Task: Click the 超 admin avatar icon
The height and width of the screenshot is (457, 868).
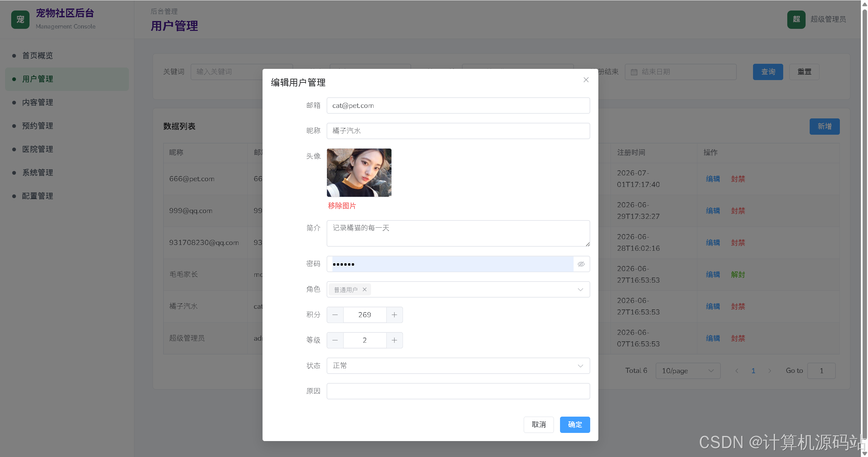Action: (x=796, y=20)
